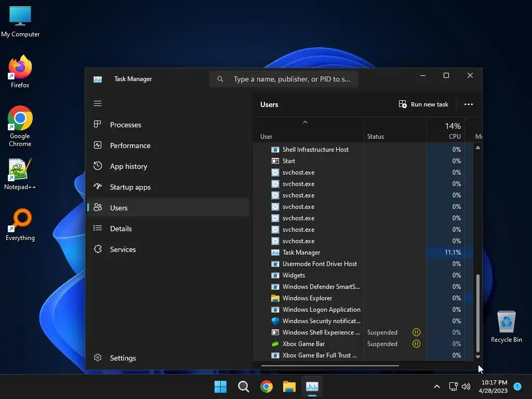Open the clock and date panel
532x399 pixels.
[494, 387]
